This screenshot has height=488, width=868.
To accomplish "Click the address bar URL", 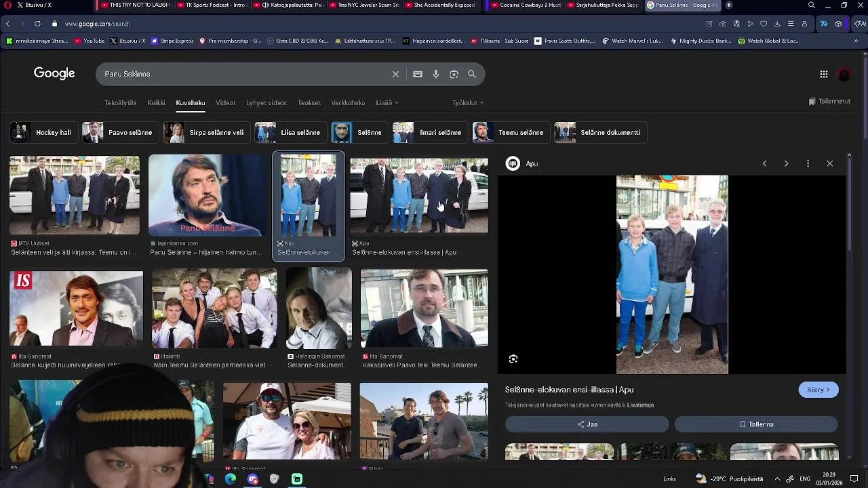I will [x=97, y=24].
